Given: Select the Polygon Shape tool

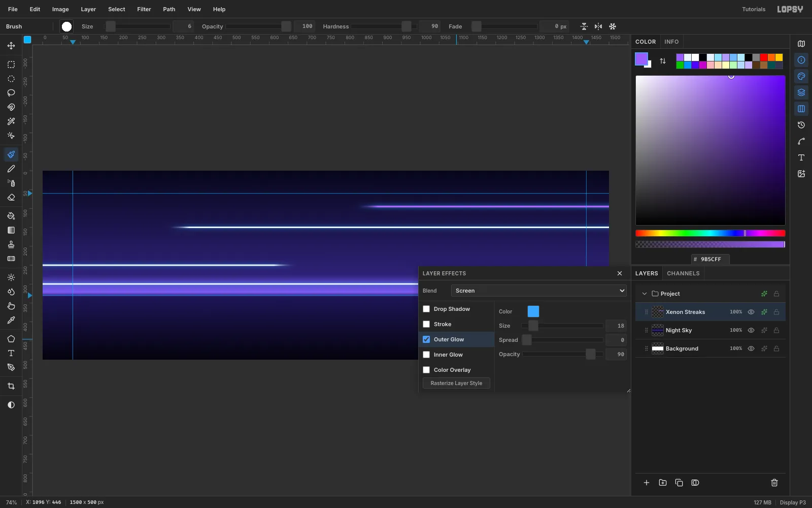Looking at the screenshot, I should pyautogui.click(x=11, y=339).
